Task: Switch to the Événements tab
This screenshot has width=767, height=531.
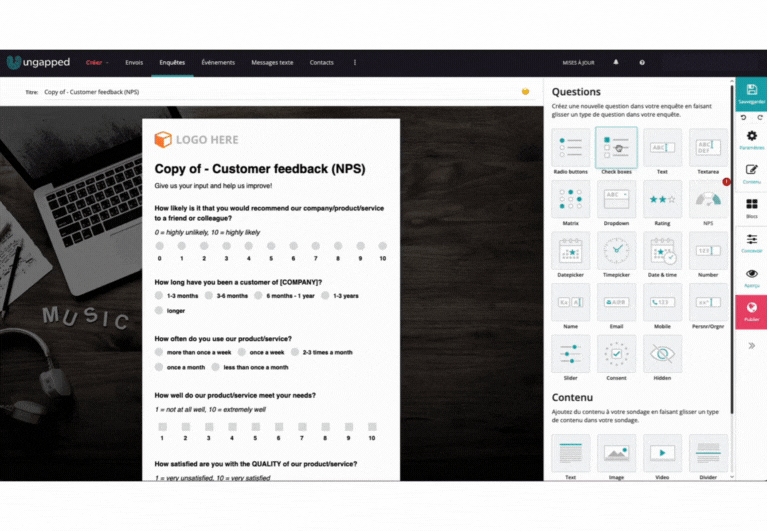Action: coord(218,63)
